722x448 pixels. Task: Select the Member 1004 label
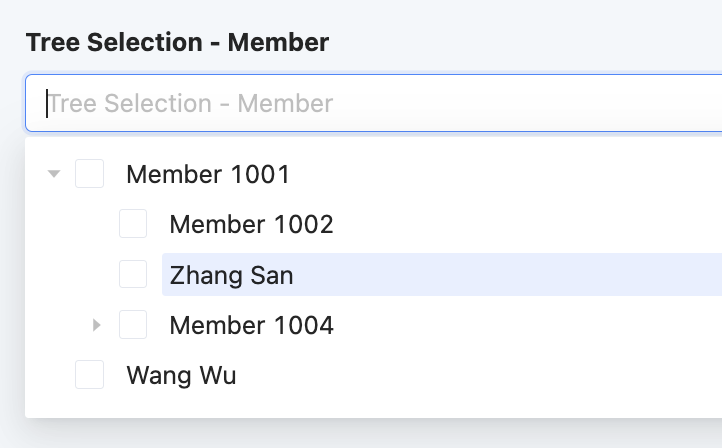251,325
